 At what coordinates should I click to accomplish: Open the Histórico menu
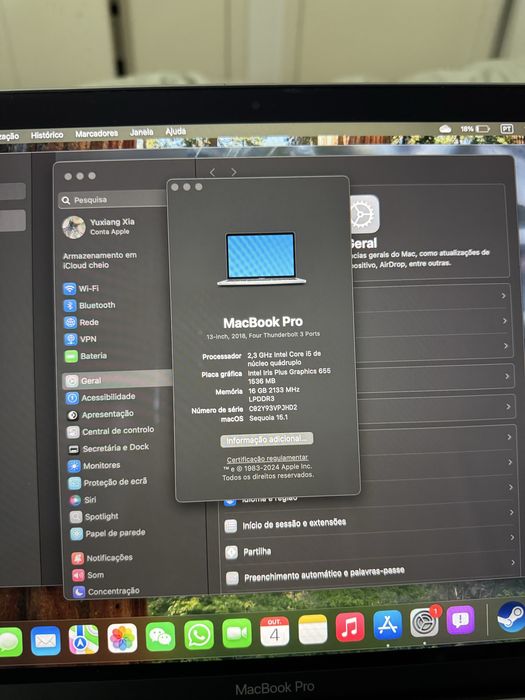(x=47, y=135)
